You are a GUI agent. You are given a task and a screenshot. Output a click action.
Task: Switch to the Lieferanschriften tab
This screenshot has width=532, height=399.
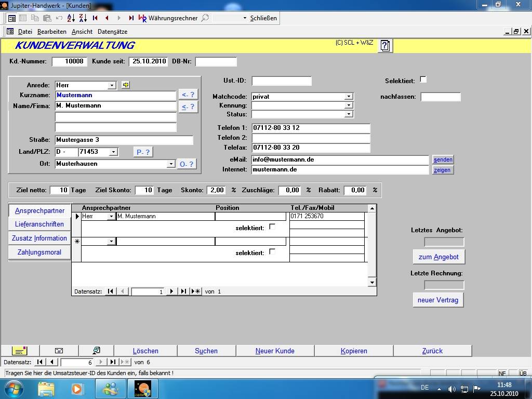[x=39, y=224]
